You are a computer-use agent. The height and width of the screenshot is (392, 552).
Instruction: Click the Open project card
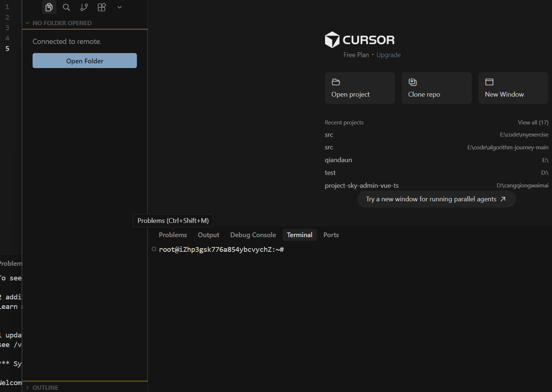360,88
